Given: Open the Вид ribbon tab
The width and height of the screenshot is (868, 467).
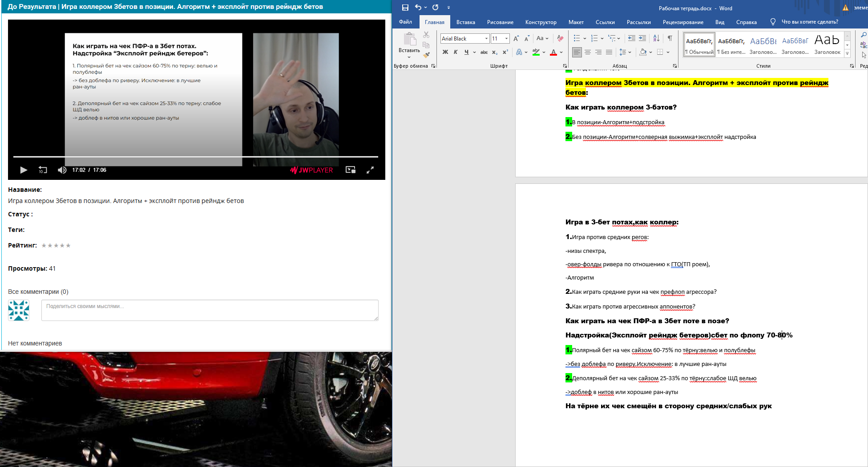Looking at the screenshot, I should coord(720,22).
